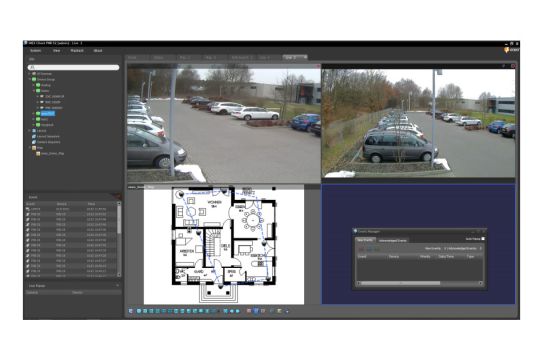The width and height of the screenshot is (543, 360).
Task: Select the single-view round layout icon
Action: pyautogui.click(x=139, y=311)
